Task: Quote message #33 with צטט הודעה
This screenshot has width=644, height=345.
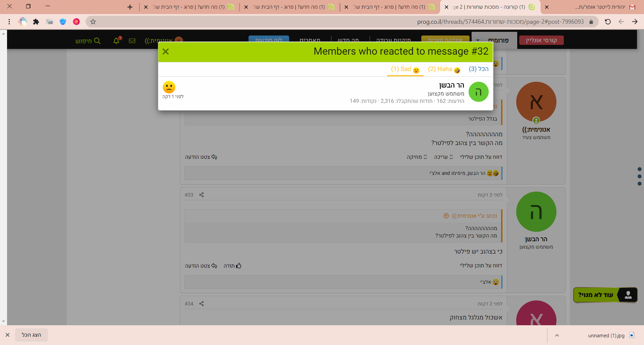Action: pyautogui.click(x=201, y=266)
